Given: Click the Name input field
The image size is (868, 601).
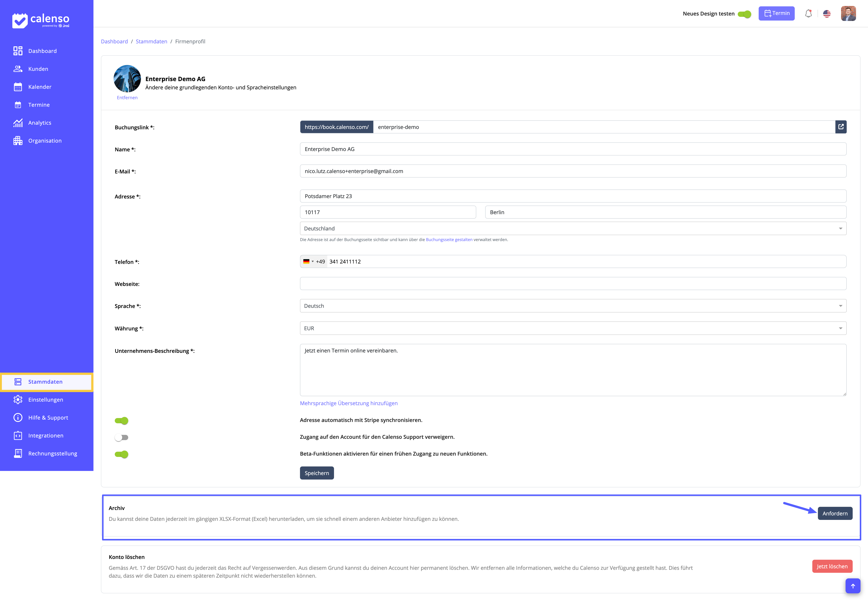Looking at the screenshot, I should click(x=573, y=149).
